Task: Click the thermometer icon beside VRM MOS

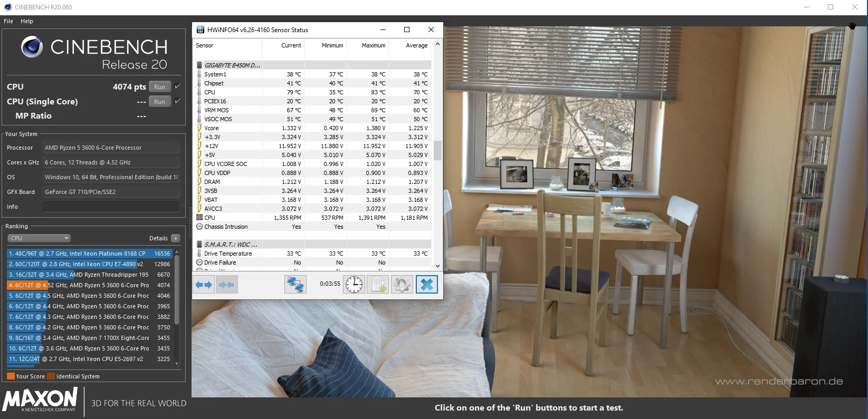Action: [199, 110]
